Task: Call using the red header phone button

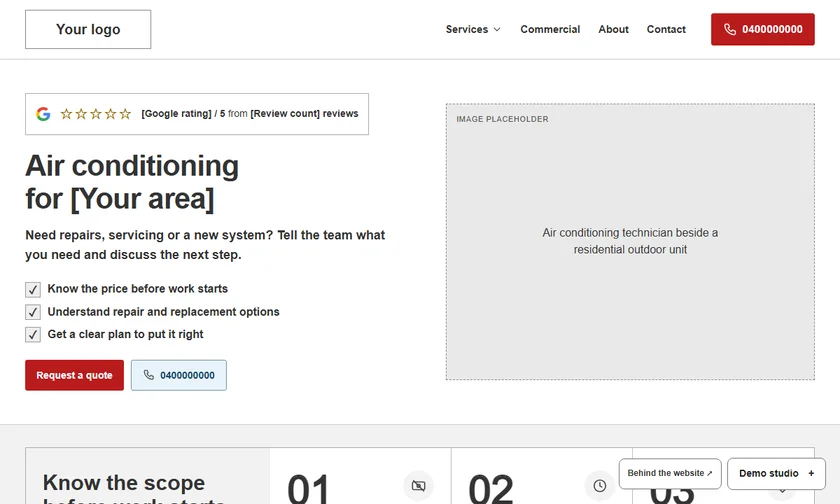Action: click(x=763, y=29)
